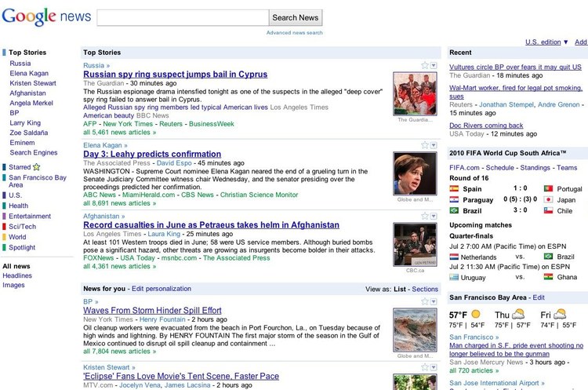Screen dimensions: 588x390
Task: Open the oil spill waves thumbnail
Action: tap(415, 330)
